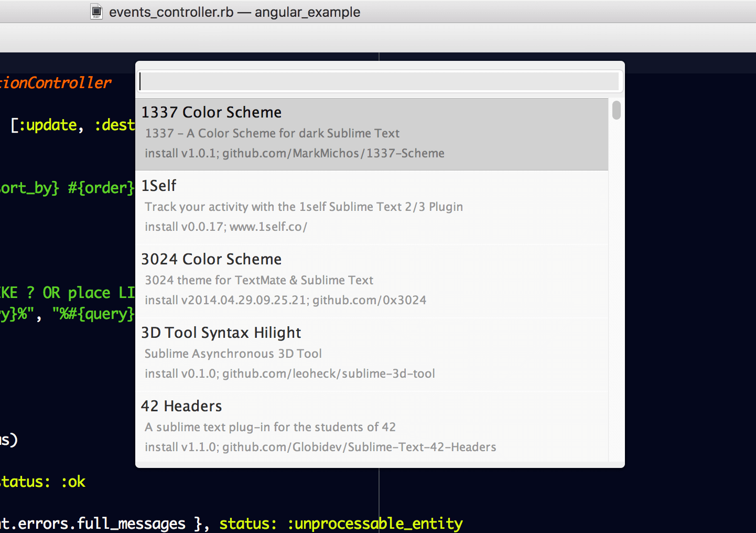Click the github.com/MarkMichos/1337-Scheme install line

pyautogui.click(x=295, y=154)
